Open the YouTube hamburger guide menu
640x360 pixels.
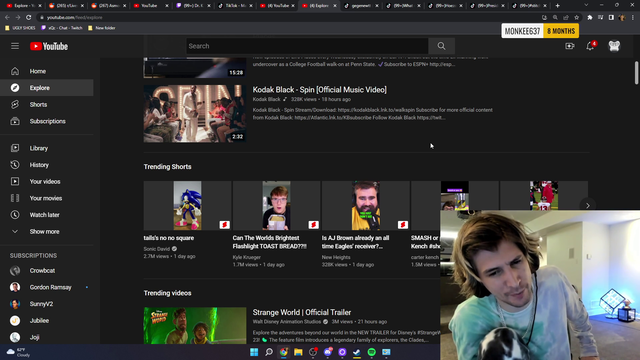click(15, 46)
